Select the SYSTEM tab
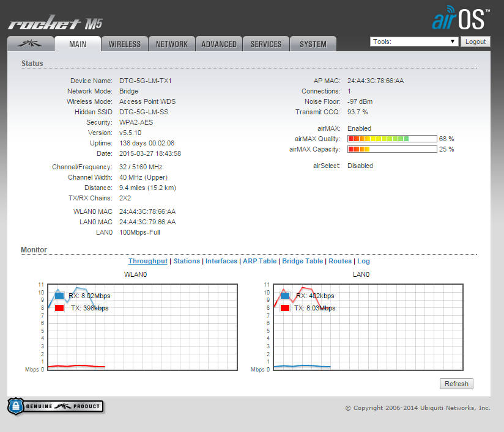504x432 pixels. click(313, 44)
